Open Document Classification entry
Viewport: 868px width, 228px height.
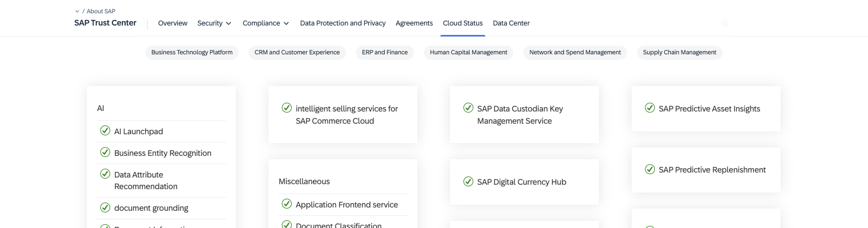339,225
